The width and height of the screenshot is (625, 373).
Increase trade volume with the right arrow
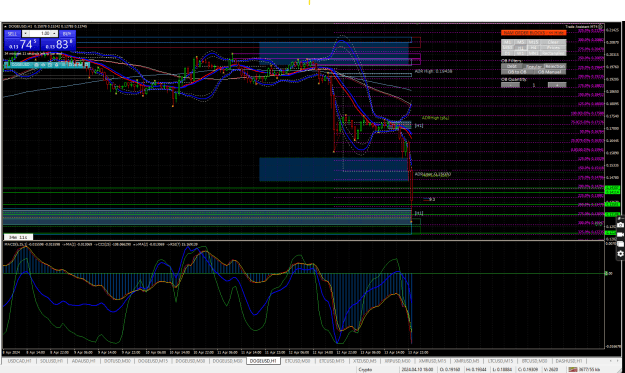pyautogui.click(x=55, y=33)
